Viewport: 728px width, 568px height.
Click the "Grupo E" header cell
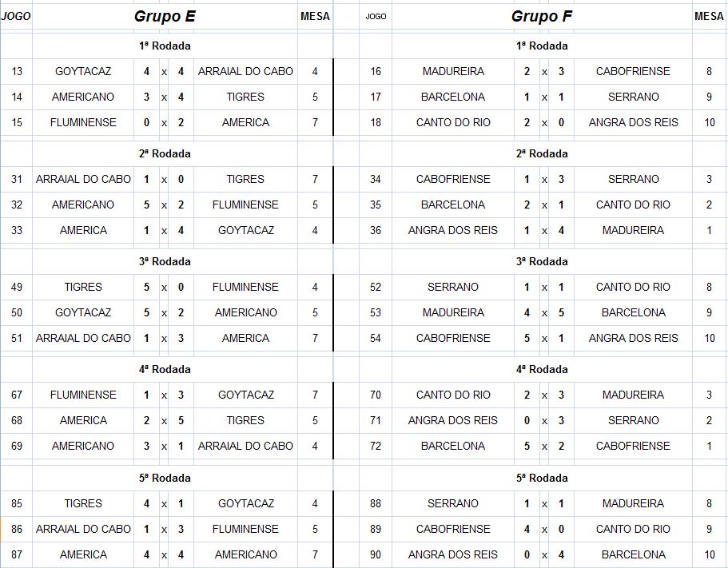click(x=165, y=16)
